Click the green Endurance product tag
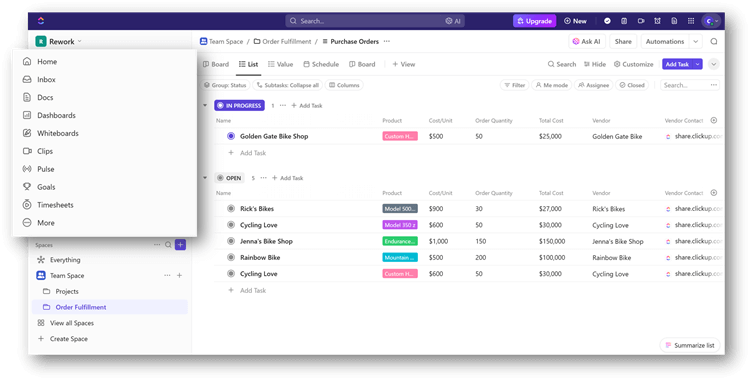This screenshot has height=380, width=750. [x=400, y=241]
